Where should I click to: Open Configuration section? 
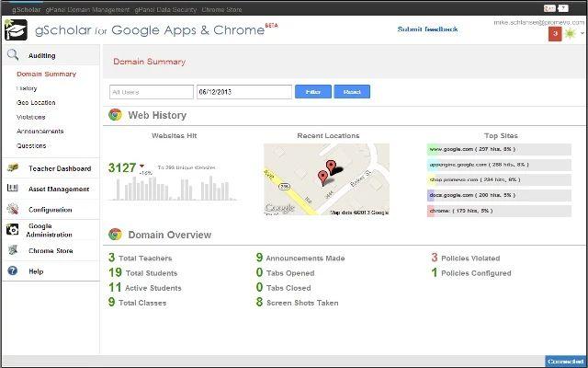51,210
